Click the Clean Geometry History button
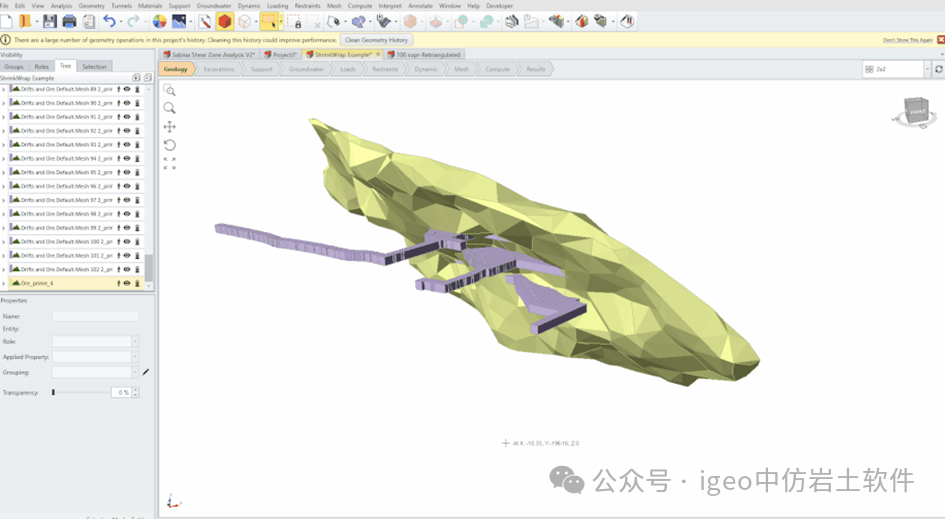The image size is (945, 519). [375, 40]
